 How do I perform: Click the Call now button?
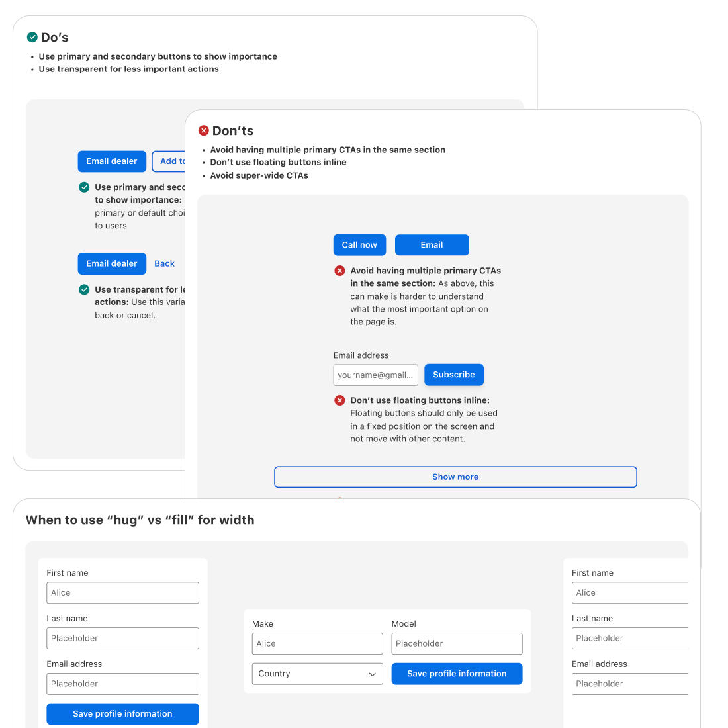tap(359, 245)
